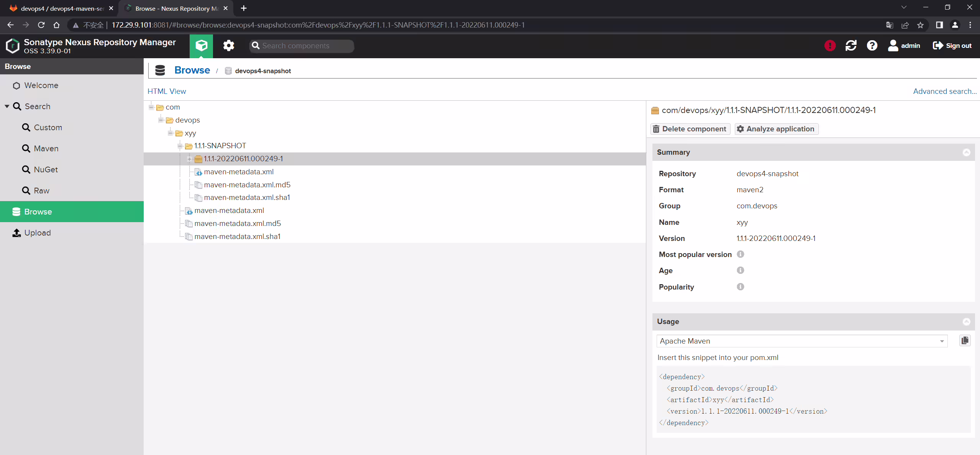The width and height of the screenshot is (980, 455).
Task: Click the browser reload page icon
Action: 41,25
